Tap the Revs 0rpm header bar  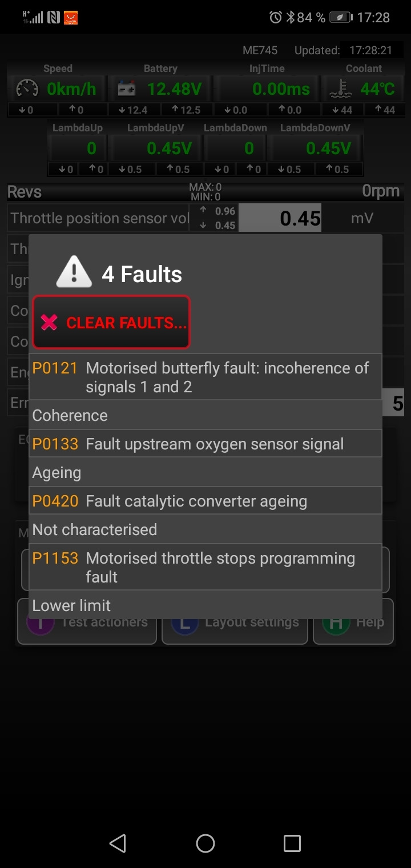(x=205, y=192)
